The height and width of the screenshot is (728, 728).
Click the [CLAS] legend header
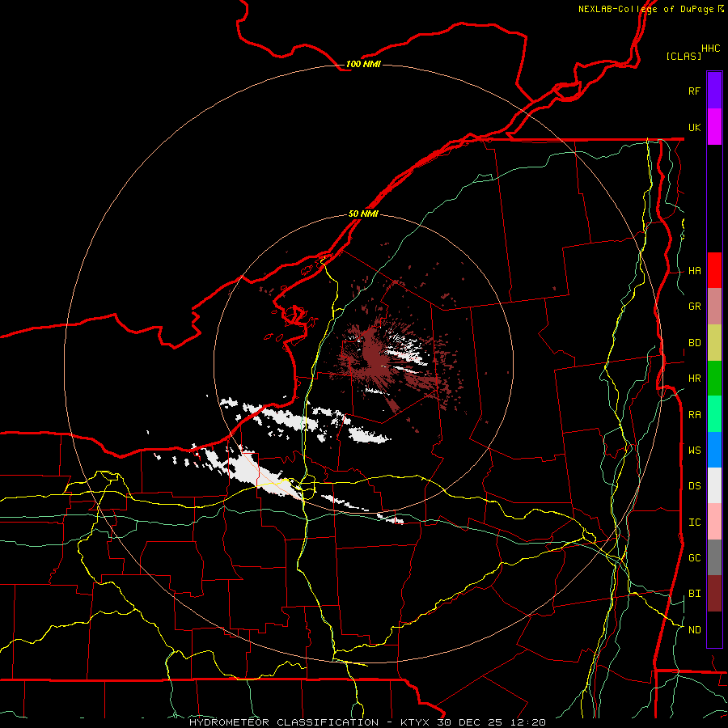pyautogui.click(x=684, y=56)
